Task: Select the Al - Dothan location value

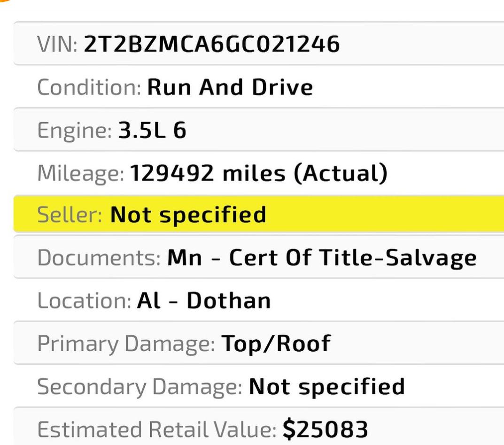Action: (204, 301)
